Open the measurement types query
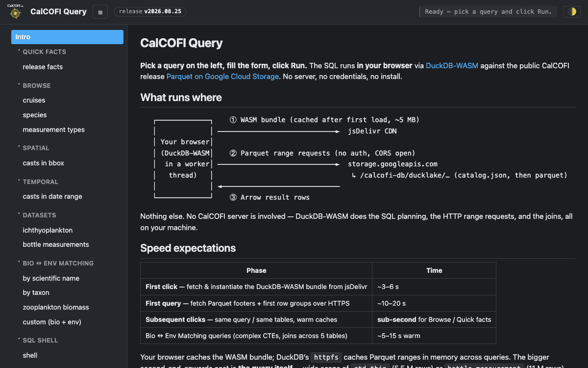This screenshot has height=368, width=588. (53, 130)
